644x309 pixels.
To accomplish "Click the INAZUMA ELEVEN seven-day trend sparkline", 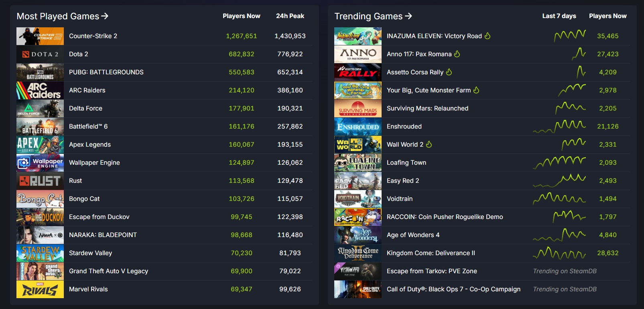I will click(570, 36).
